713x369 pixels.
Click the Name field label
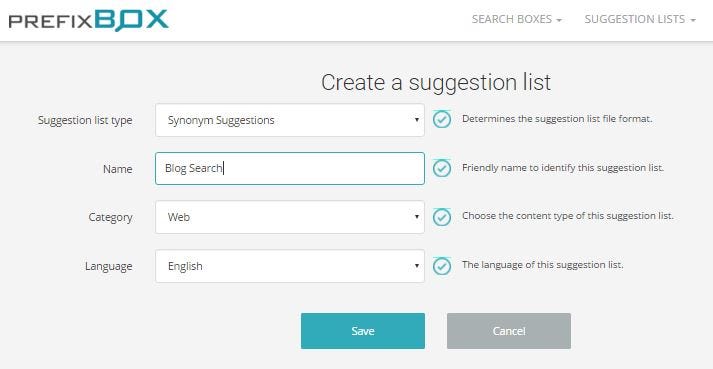pyautogui.click(x=118, y=169)
